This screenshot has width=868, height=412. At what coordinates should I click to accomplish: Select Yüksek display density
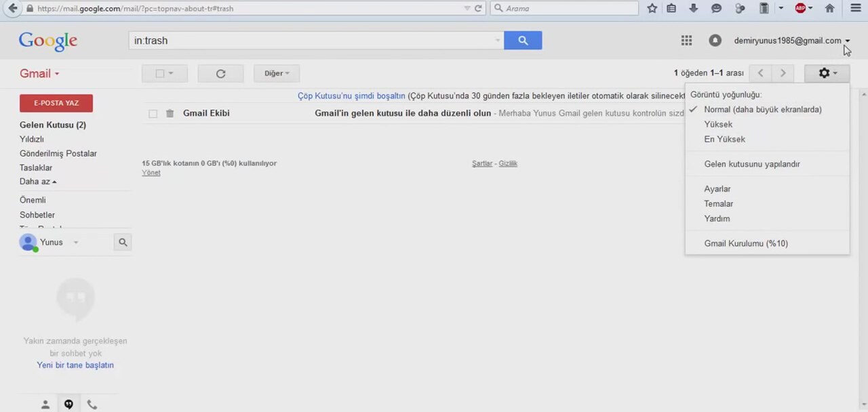718,124
